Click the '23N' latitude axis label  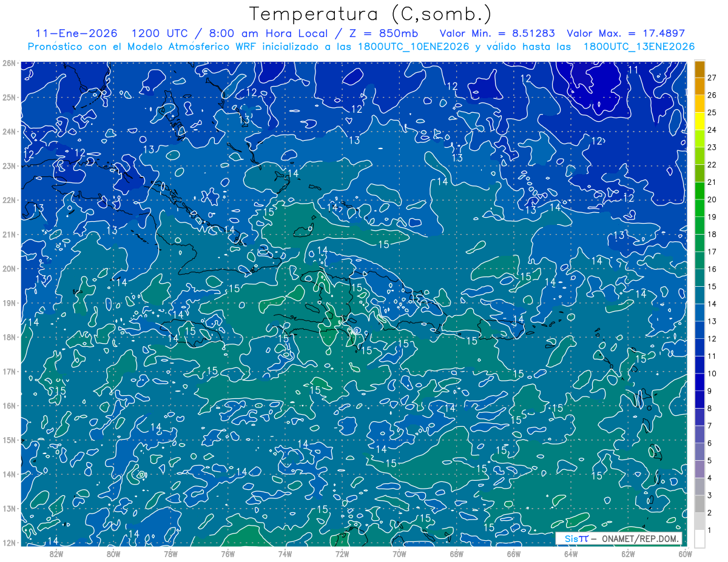pyautogui.click(x=9, y=166)
